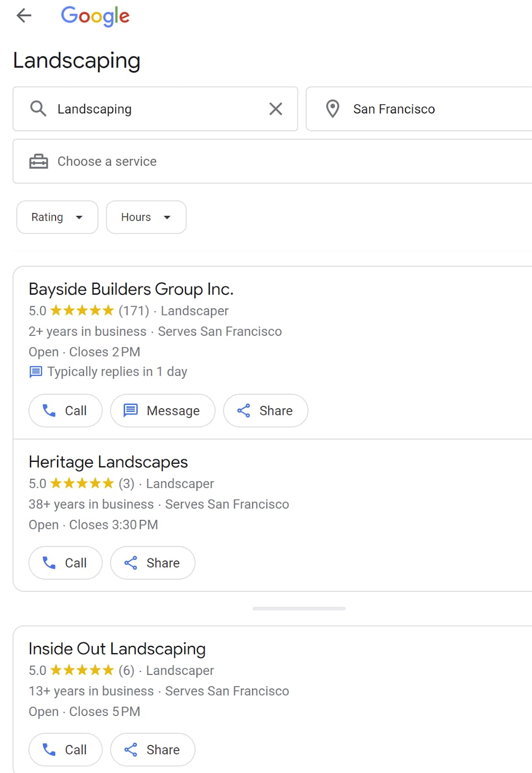The width and height of the screenshot is (532, 773).
Task: Click the Landscaping search input field
Action: [x=154, y=109]
